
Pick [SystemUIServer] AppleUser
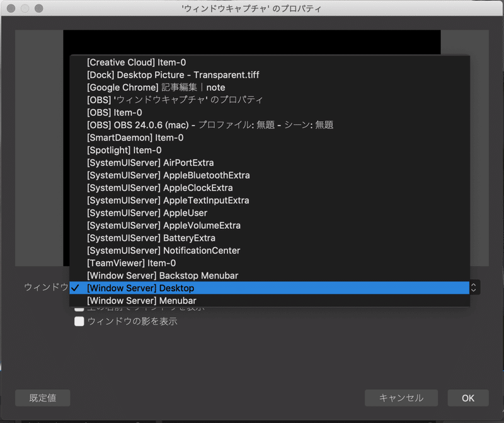point(270,213)
